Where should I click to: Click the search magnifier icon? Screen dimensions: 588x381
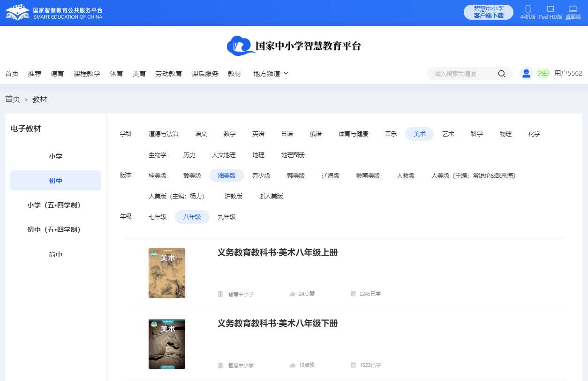click(501, 74)
